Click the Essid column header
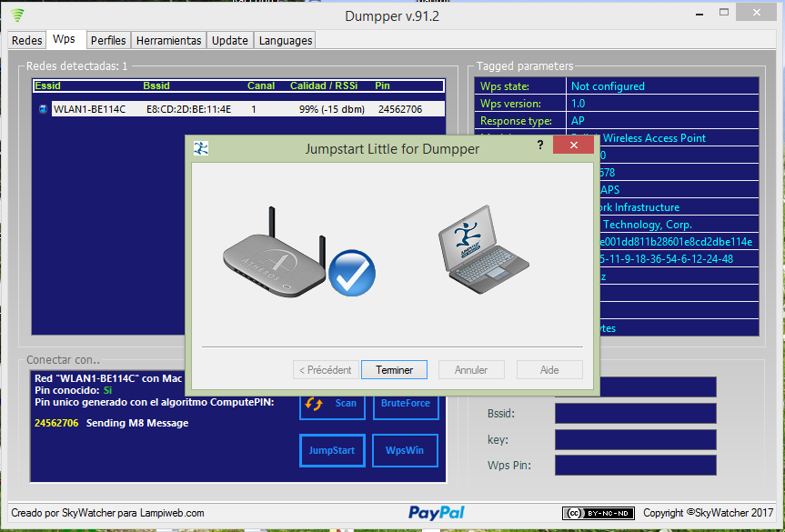 click(x=47, y=85)
